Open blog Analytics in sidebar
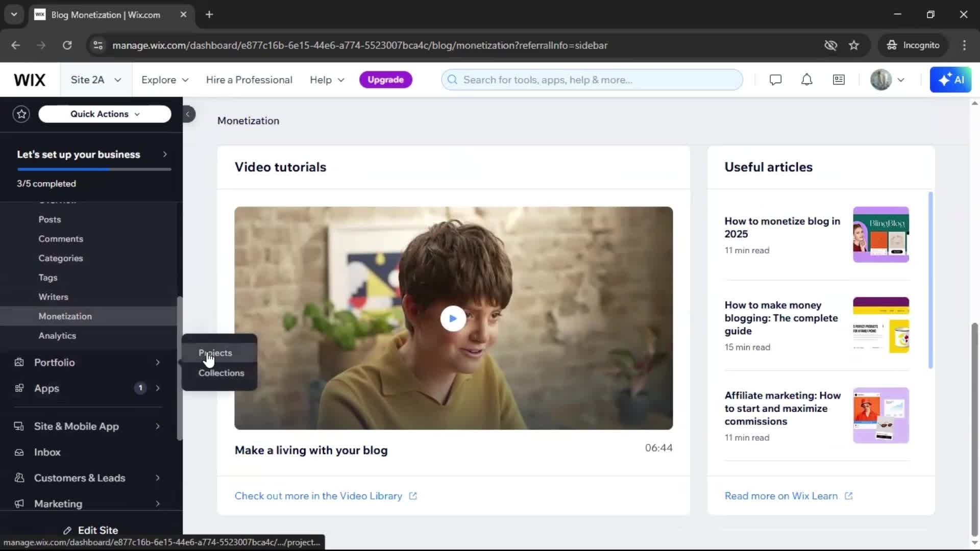The width and height of the screenshot is (980, 551). coord(57,336)
